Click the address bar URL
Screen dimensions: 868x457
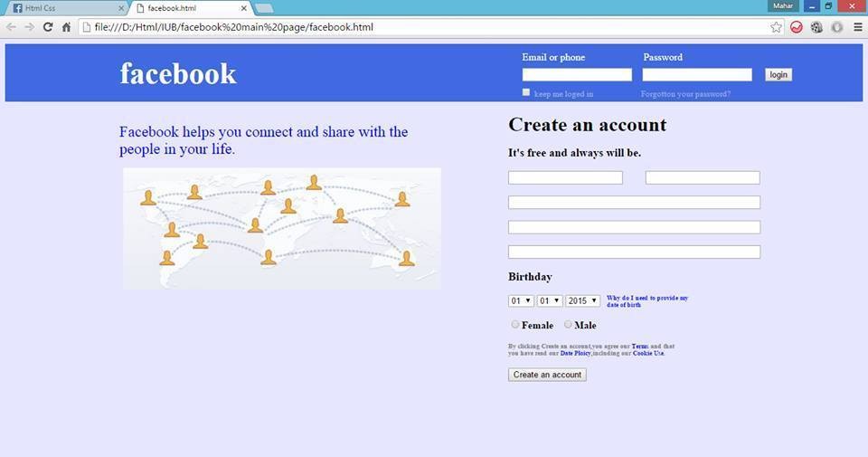233,27
